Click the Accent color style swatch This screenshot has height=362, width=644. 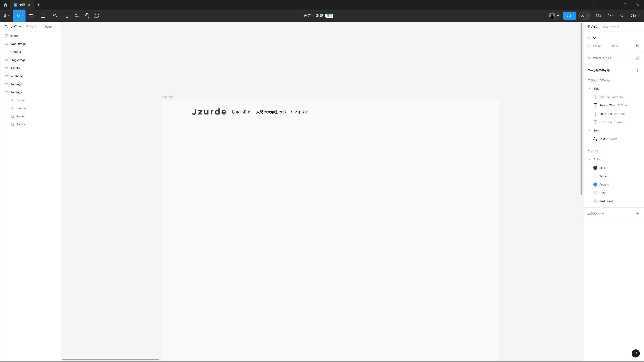coord(595,185)
